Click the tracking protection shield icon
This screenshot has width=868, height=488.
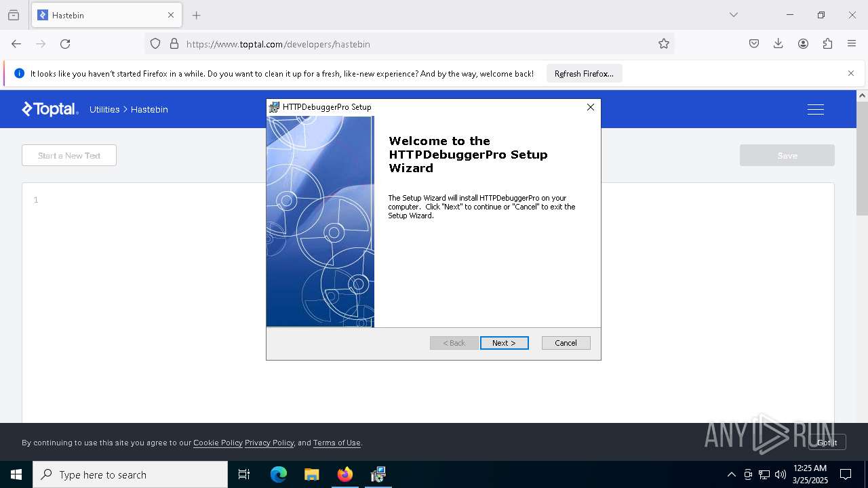pyautogui.click(x=155, y=44)
